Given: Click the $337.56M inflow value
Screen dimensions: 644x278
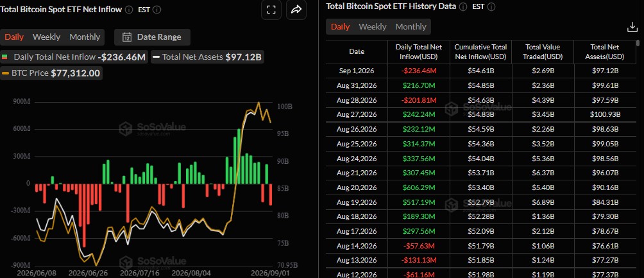Looking at the screenshot, I should click(418, 159).
